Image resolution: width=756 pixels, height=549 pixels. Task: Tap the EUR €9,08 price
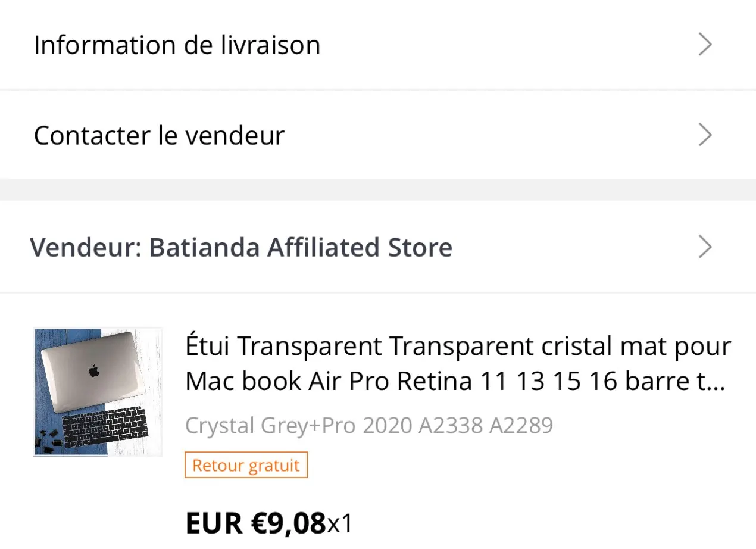tap(256, 523)
